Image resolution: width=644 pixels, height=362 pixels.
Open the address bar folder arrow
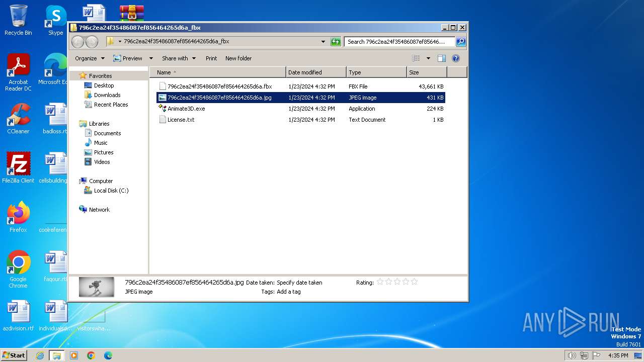[120, 42]
